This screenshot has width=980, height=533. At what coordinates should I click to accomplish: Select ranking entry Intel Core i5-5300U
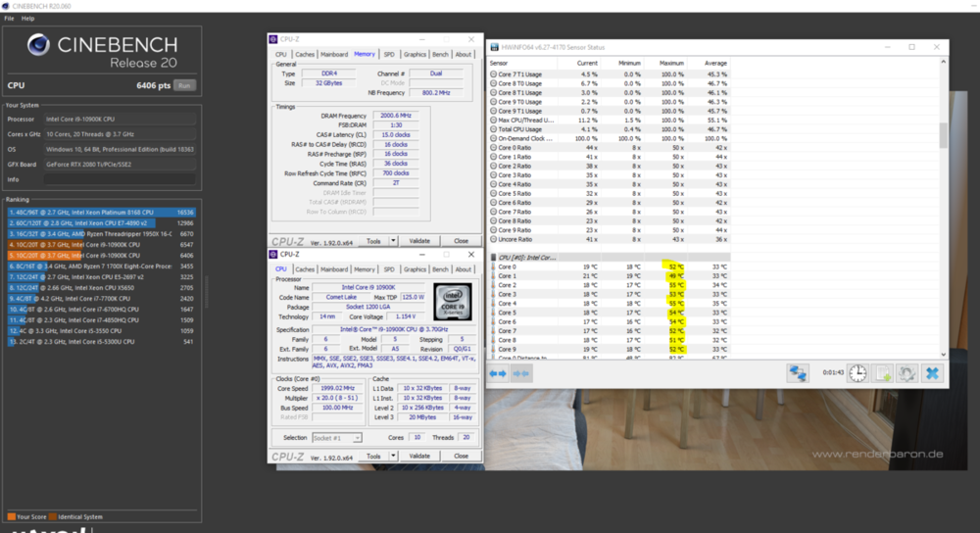(101, 342)
